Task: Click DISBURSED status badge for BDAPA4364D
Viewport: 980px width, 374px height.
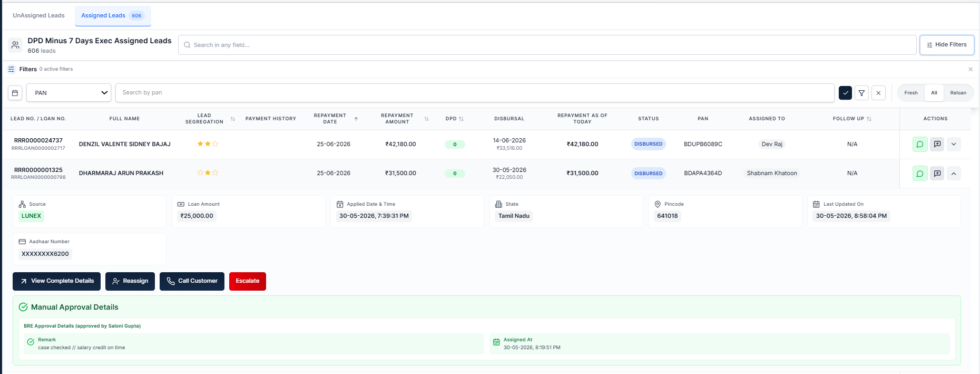Action: (649, 174)
